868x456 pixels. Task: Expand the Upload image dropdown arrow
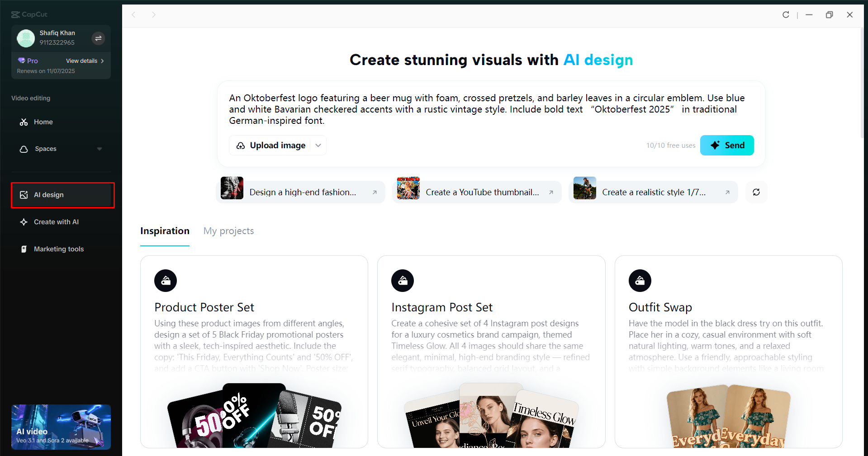(318, 145)
